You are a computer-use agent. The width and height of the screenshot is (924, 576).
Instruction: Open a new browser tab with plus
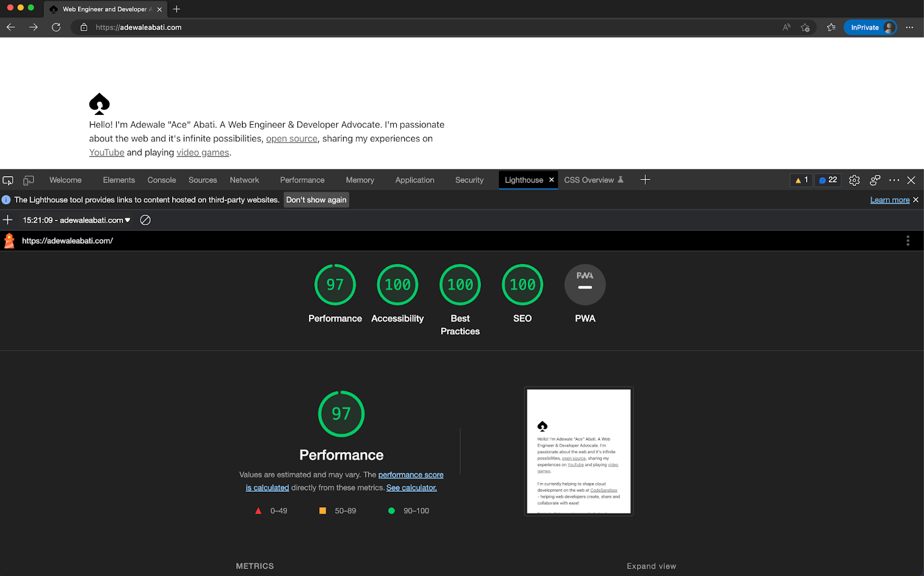click(x=177, y=9)
